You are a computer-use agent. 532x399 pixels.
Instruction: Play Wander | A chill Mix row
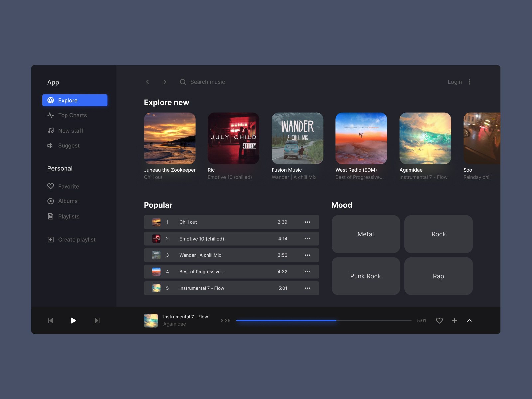(231, 255)
